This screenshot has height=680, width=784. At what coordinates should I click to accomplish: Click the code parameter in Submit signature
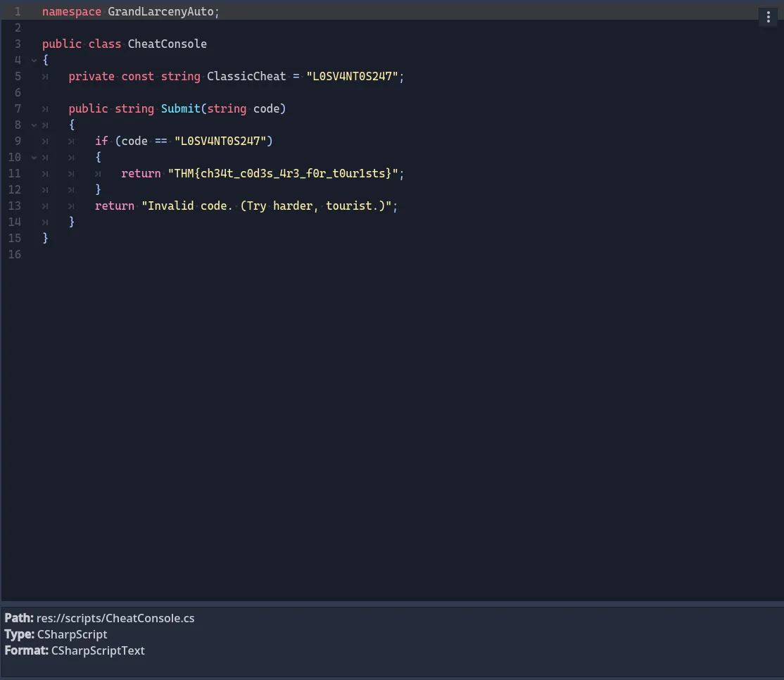[x=266, y=108]
